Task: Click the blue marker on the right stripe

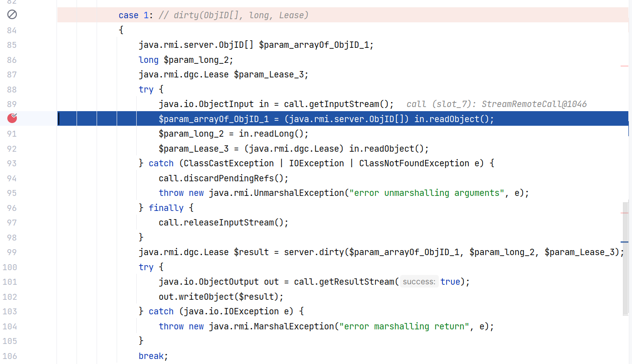Action: pyautogui.click(x=624, y=242)
